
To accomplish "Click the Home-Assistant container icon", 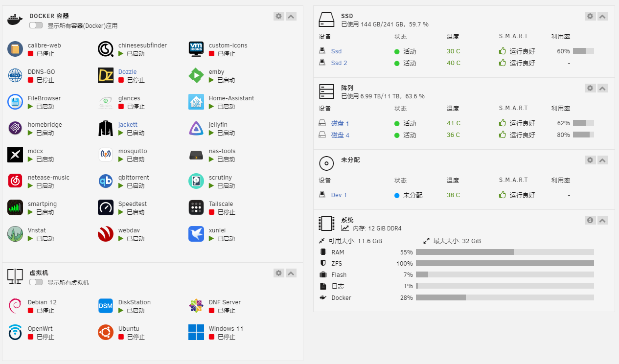I will tap(196, 102).
